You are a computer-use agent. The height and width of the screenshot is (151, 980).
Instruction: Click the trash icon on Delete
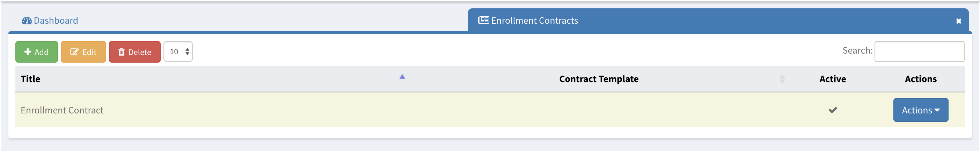(121, 52)
